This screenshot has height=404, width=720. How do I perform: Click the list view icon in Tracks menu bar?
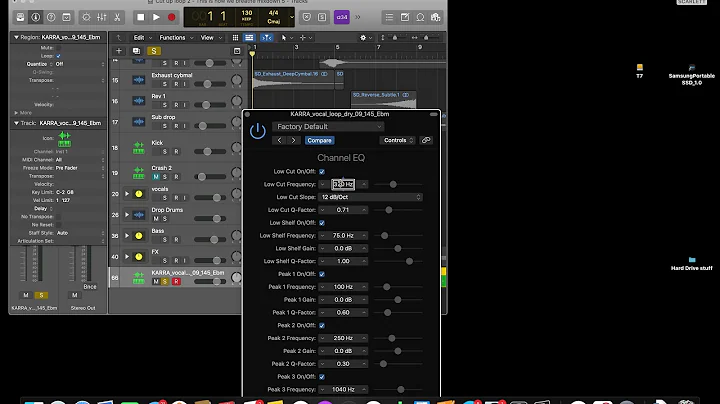point(249,38)
